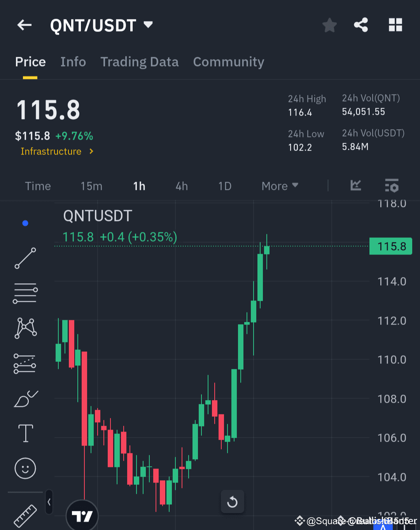Screen dimensions: 420x530
Task: Open the More timeframes dropdown
Action: [279, 186]
